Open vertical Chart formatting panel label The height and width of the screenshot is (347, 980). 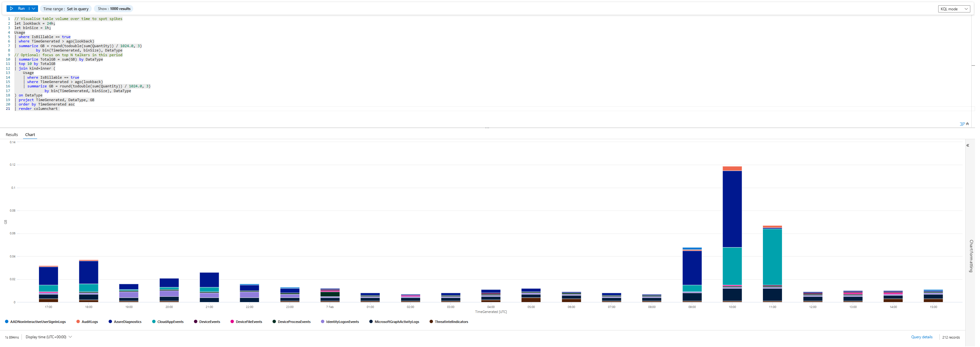tap(971, 256)
